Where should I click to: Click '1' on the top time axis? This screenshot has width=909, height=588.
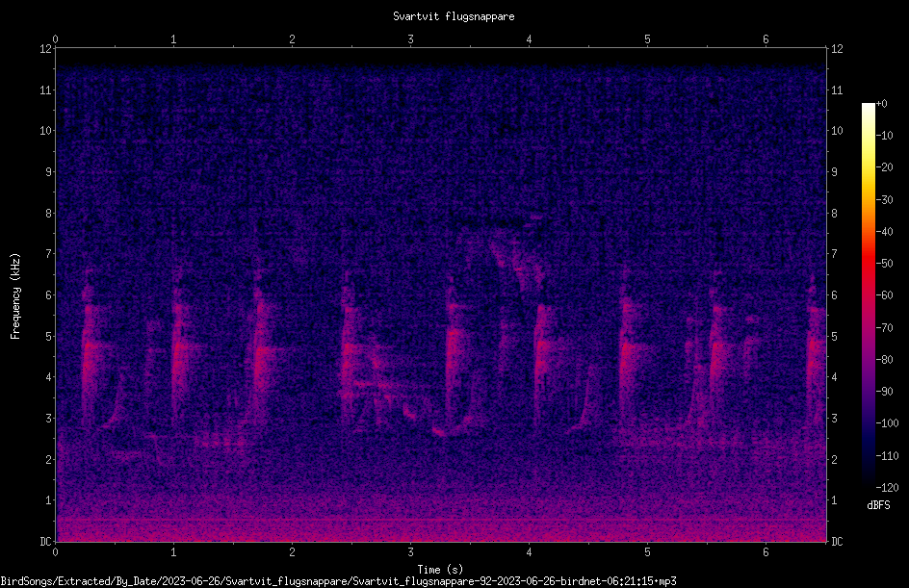(173, 39)
